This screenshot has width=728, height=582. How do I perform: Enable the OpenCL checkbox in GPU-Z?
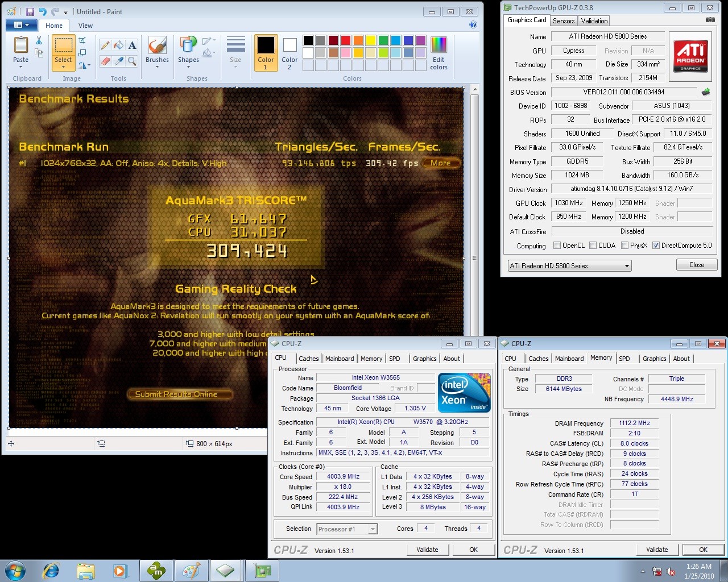coord(557,246)
